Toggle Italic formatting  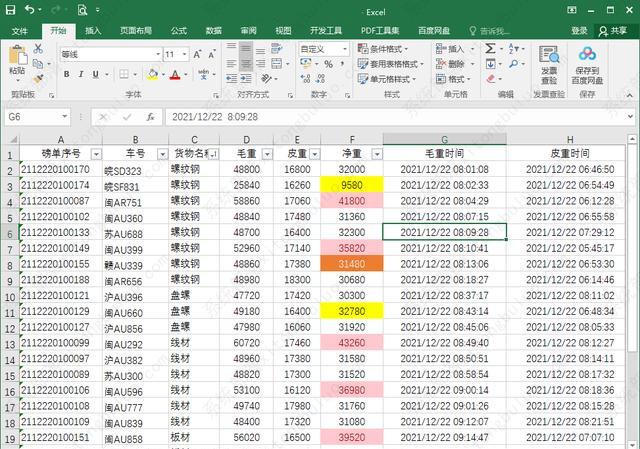[83, 74]
